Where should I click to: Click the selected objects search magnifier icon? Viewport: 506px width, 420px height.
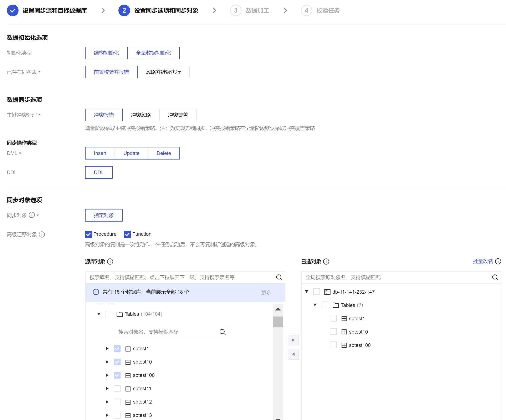[495, 277]
